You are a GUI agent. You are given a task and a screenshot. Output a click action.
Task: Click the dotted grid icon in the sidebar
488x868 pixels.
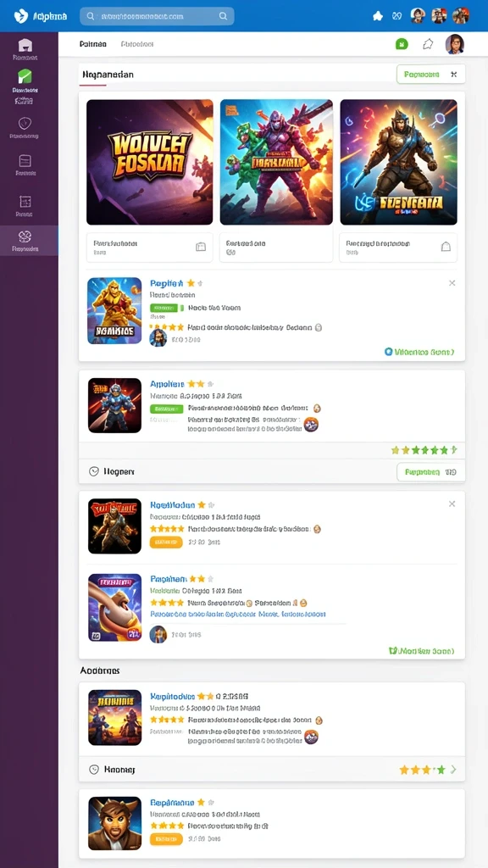tap(25, 202)
